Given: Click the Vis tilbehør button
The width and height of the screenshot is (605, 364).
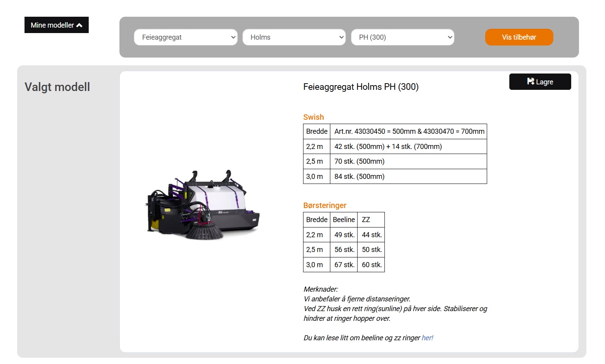Looking at the screenshot, I should (519, 37).
